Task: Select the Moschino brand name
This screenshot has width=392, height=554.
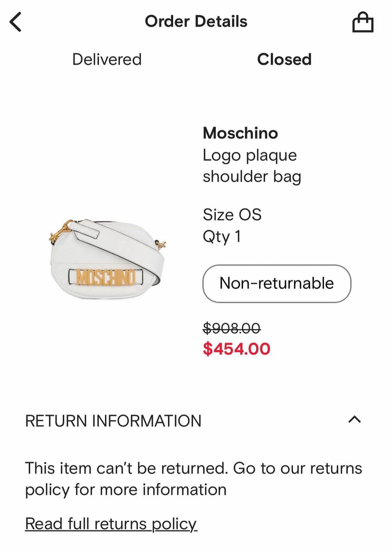Action: (x=240, y=133)
